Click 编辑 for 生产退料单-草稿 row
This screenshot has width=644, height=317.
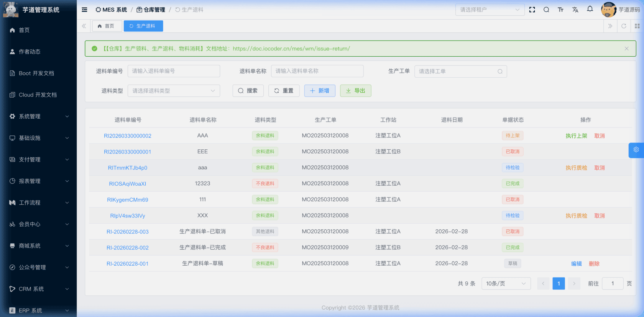577,264
